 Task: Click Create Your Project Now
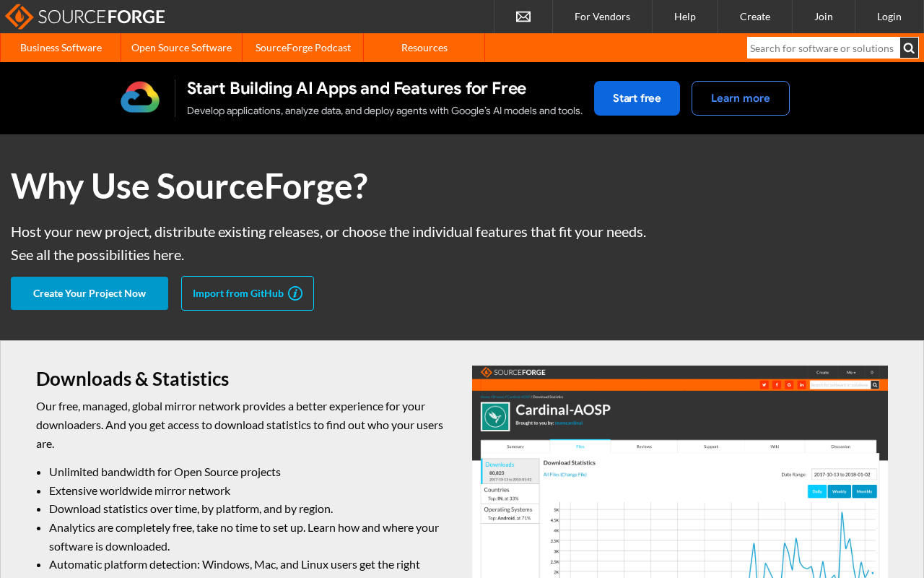pyautogui.click(x=90, y=293)
